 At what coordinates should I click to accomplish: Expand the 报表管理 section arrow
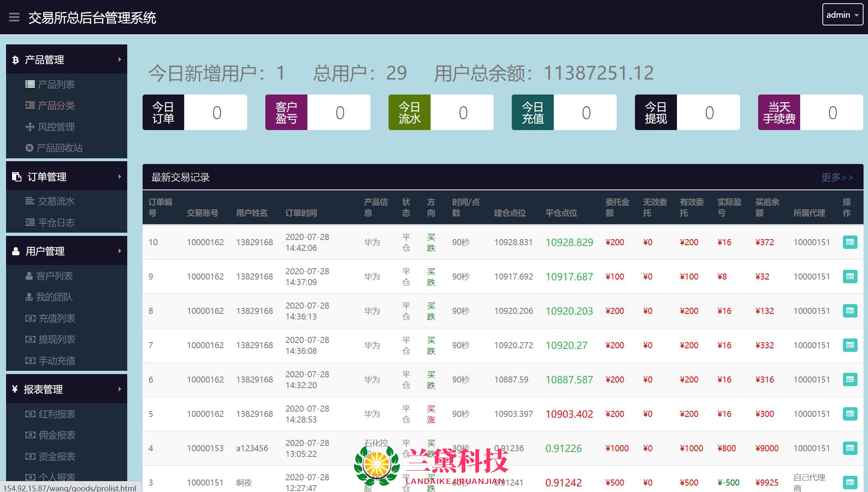[x=120, y=389]
